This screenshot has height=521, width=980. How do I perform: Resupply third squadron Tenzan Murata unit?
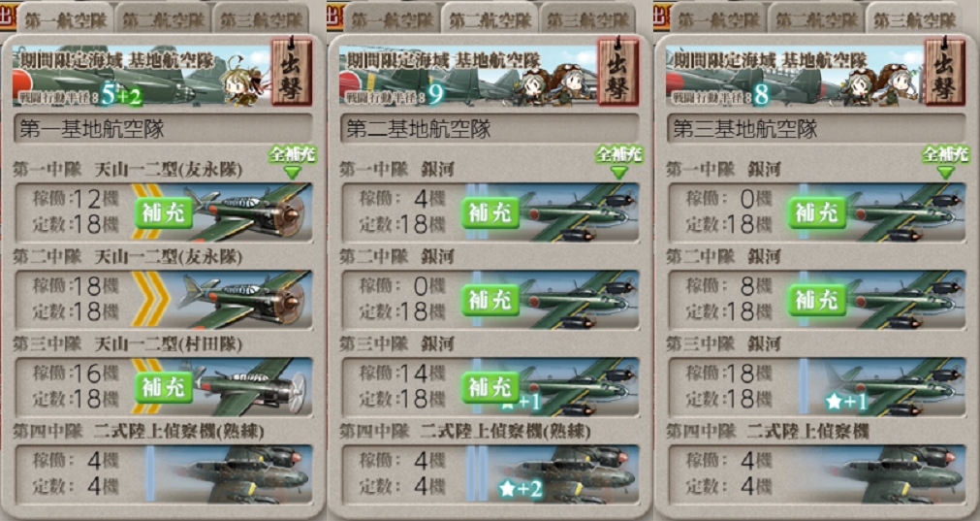point(164,388)
